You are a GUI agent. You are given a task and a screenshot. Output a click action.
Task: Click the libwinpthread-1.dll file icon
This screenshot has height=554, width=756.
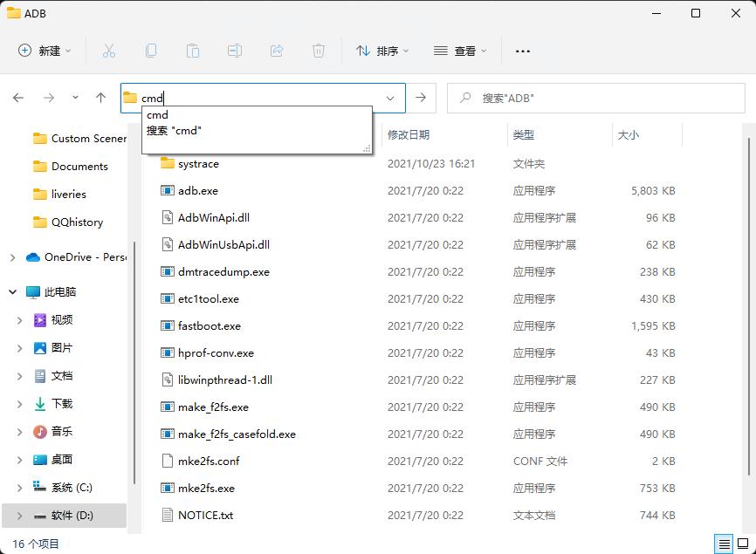[x=168, y=380]
